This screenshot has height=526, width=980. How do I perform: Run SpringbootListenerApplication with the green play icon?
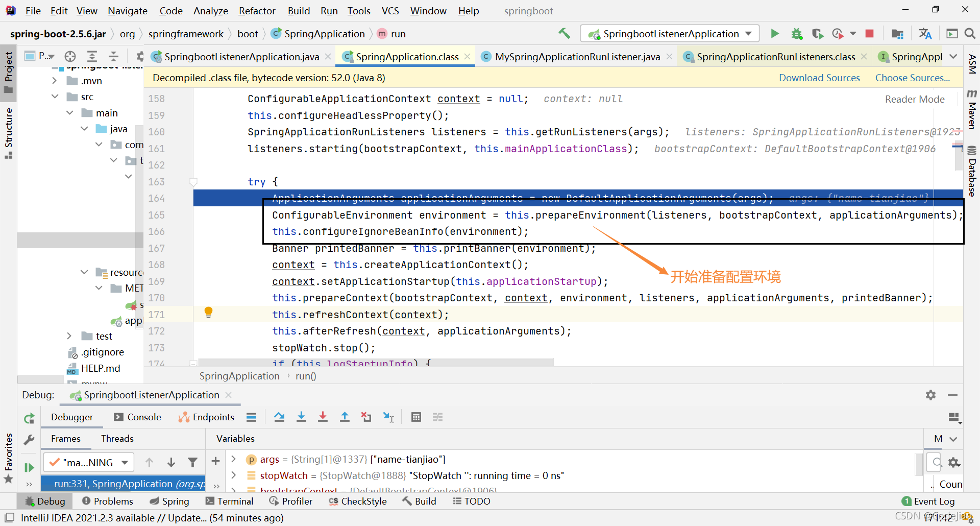pos(775,34)
